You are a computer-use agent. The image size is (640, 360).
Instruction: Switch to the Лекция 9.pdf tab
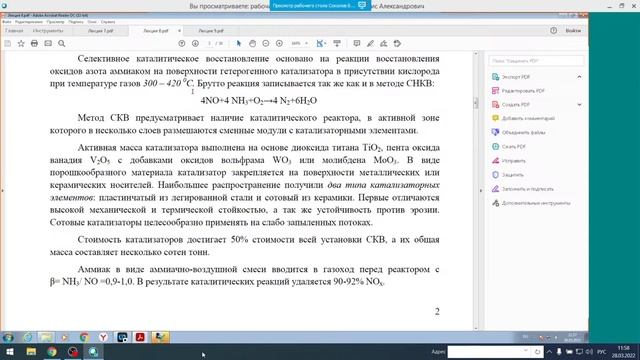point(211,31)
